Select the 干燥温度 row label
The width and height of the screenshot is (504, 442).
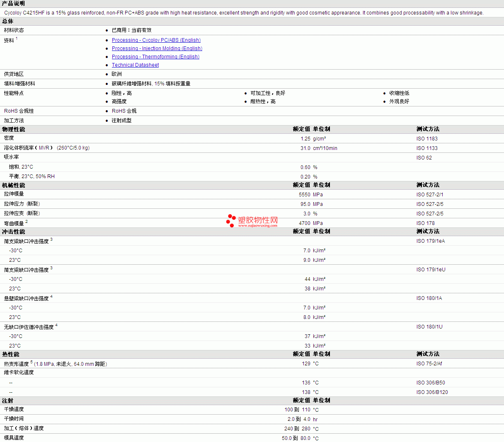pos(14,409)
